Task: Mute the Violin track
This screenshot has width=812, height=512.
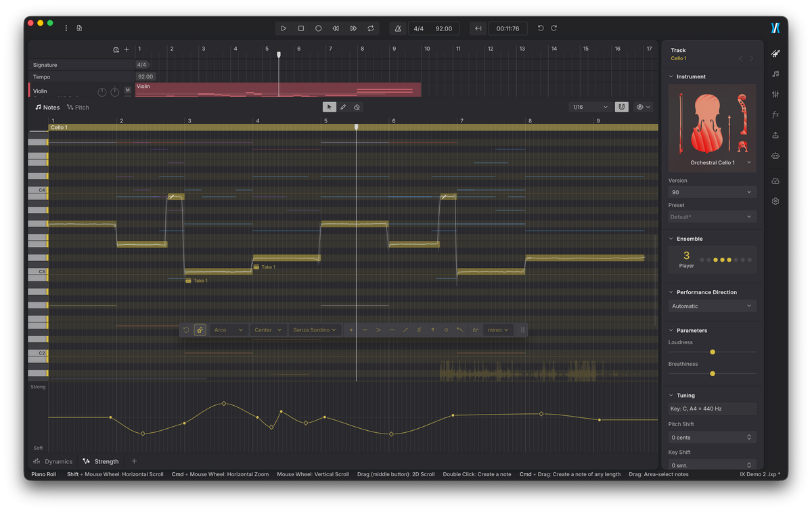Action: (x=128, y=90)
